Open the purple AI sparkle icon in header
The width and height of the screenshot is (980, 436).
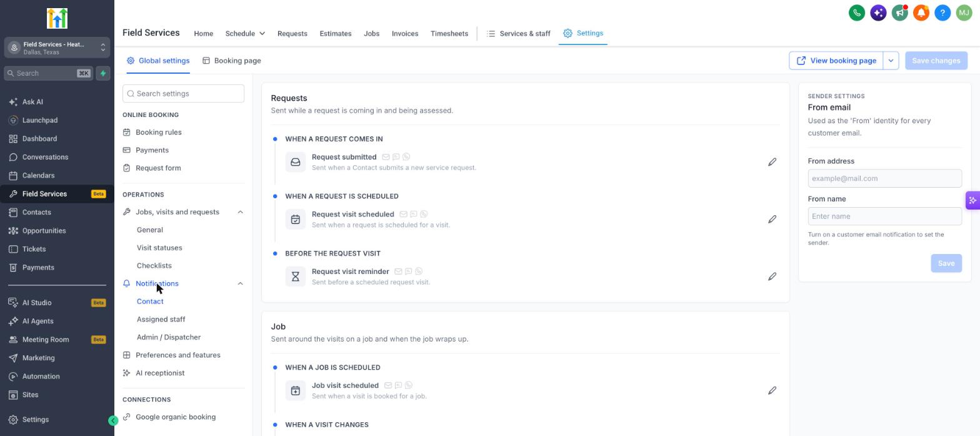click(x=878, y=13)
